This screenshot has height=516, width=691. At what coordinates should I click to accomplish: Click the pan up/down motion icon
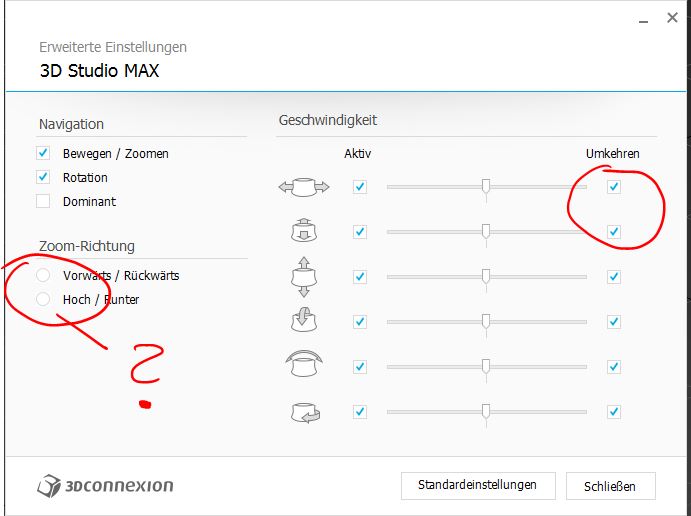point(304,277)
